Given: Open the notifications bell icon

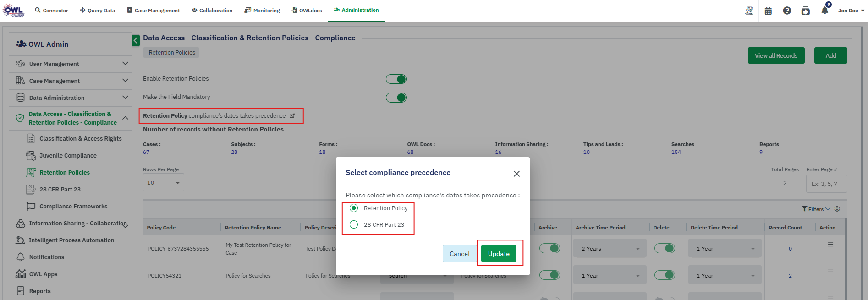Looking at the screenshot, I should click(824, 11).
